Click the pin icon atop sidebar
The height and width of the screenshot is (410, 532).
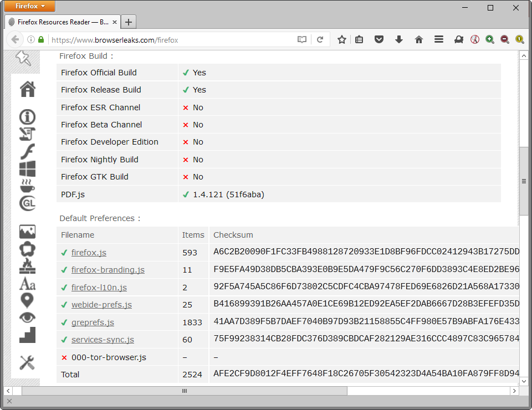coord(23,58)
